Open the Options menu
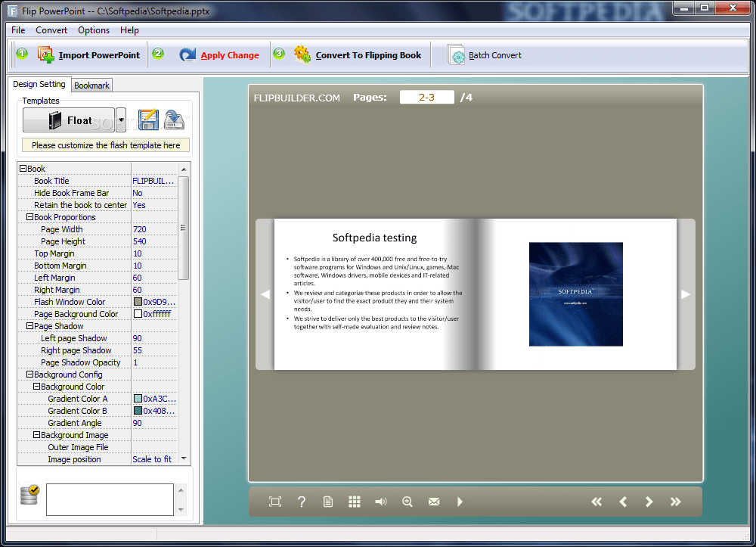The image size is (756, 547). tap(93, 30)
